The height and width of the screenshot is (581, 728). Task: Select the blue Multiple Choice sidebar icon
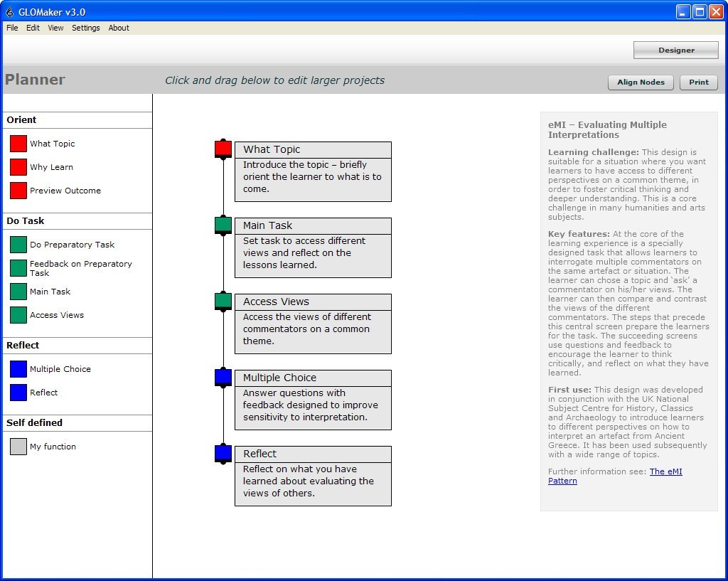pyautogui.click(x=18, y=369)
